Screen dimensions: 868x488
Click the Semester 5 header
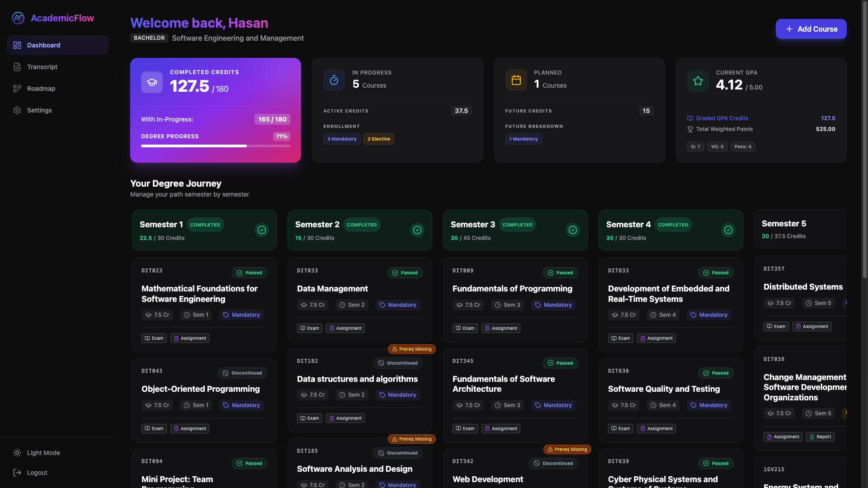click(800, 229)
